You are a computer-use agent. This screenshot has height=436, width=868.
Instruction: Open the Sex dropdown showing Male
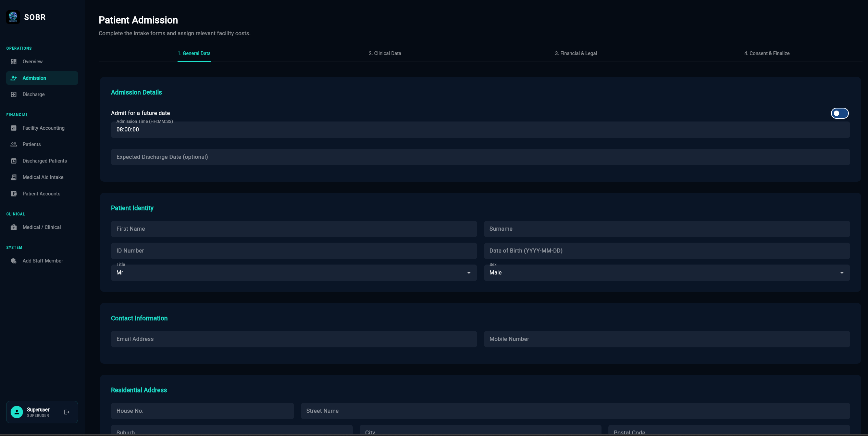coord(667,273)
